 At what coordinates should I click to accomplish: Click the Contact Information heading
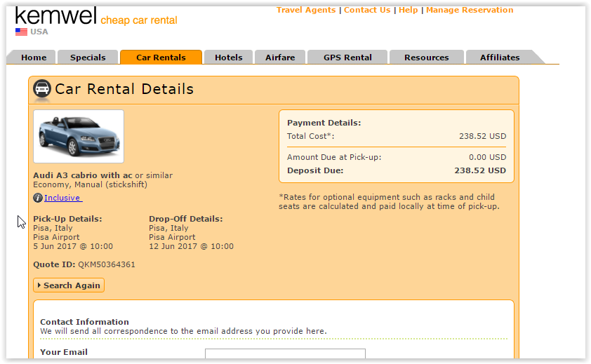(84, 322)
